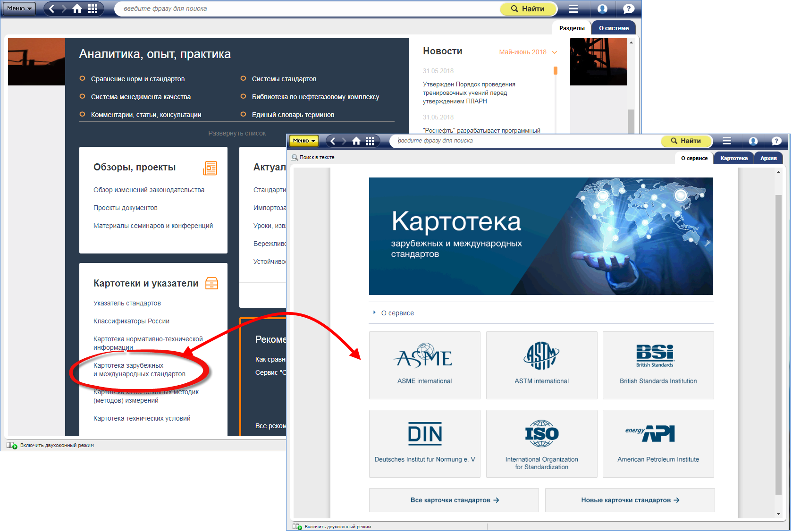Viewport: 792px width, 532px height.
Task: Open the ASME international tile
Action: pos(424,365)
